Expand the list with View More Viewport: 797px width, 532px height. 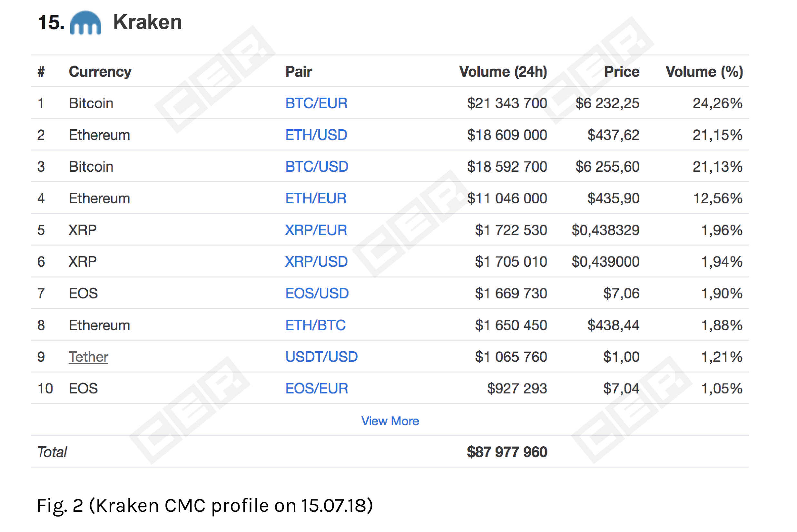390,421
